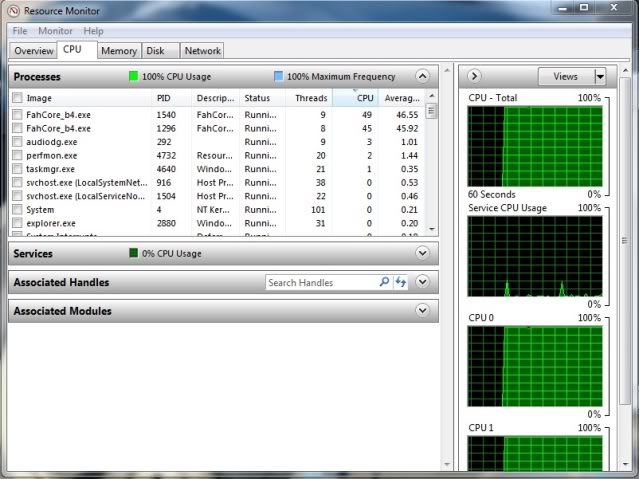Click the Resource Monitor title bar icon
The width and height of the screenshot is (639, 479).
point(13,11)
